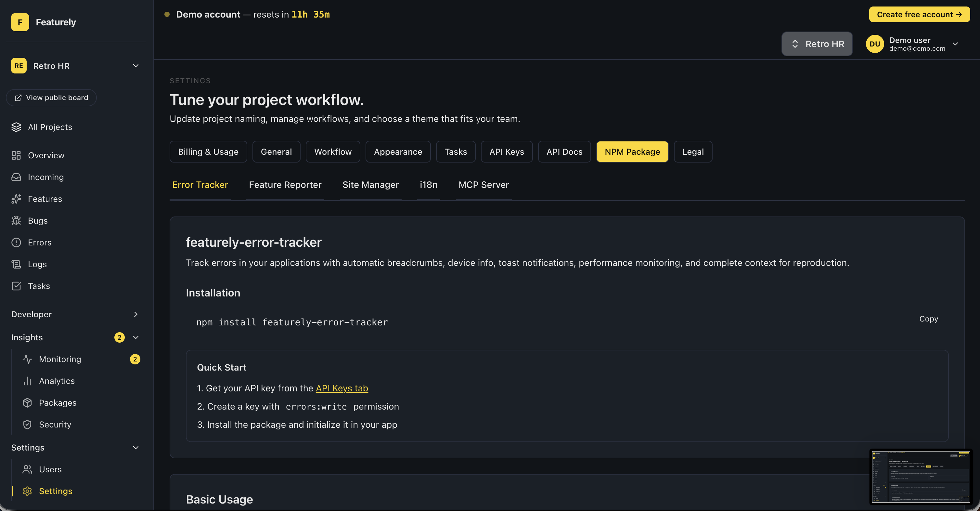Open the Retro HR project dropdown in sidebar

[136, 66]
